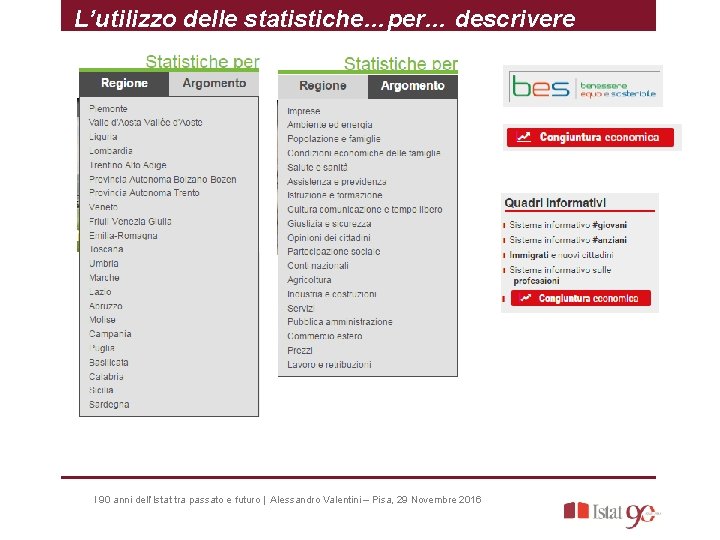This screenshot has height=540, width=720.
Task: Choose Basilicata from the region list
Action: [x=109, y=363]
